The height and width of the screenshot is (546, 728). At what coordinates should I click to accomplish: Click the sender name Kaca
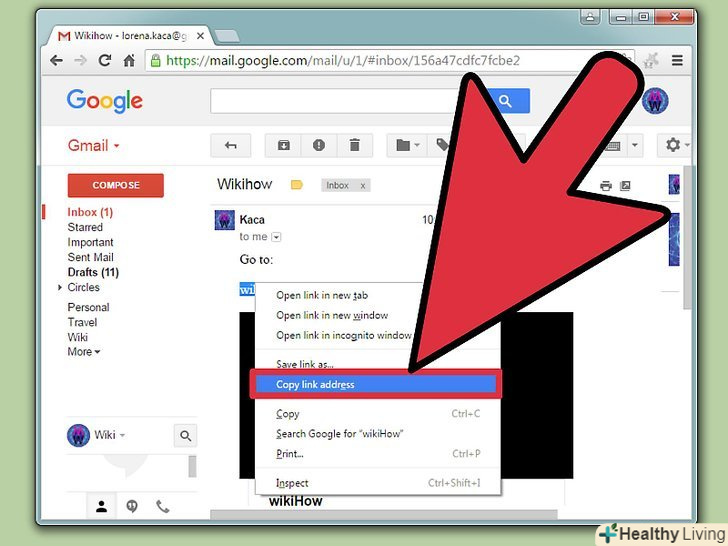tap(252, 220)
